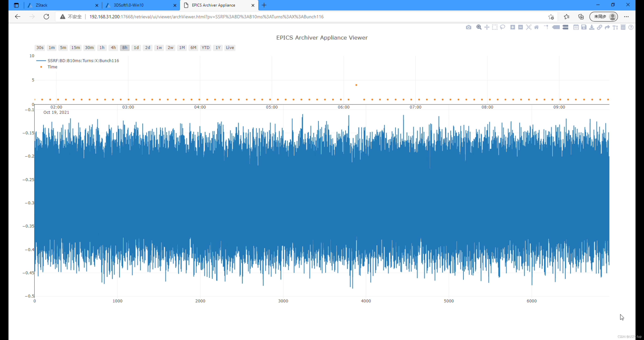Image resolution: width=644 pixels, height=340 pixels.
Task: Open browser Settings and more menu
Action: tap(626, 17)
